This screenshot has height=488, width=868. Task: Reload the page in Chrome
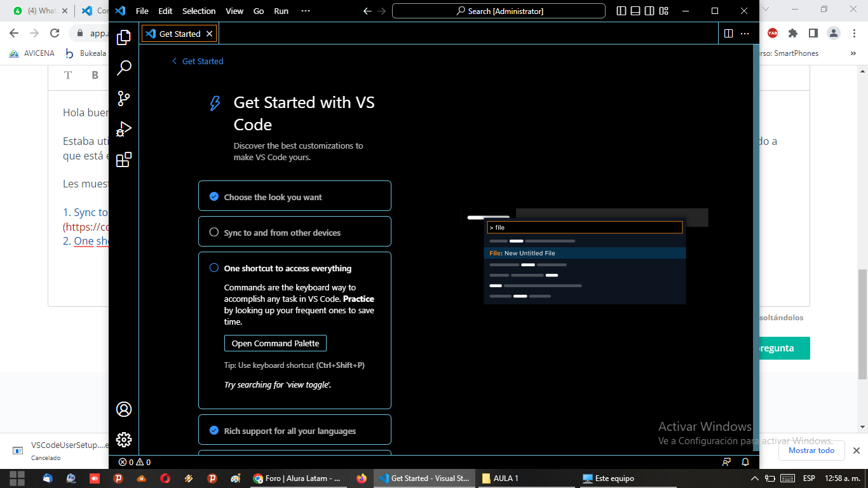55,33
